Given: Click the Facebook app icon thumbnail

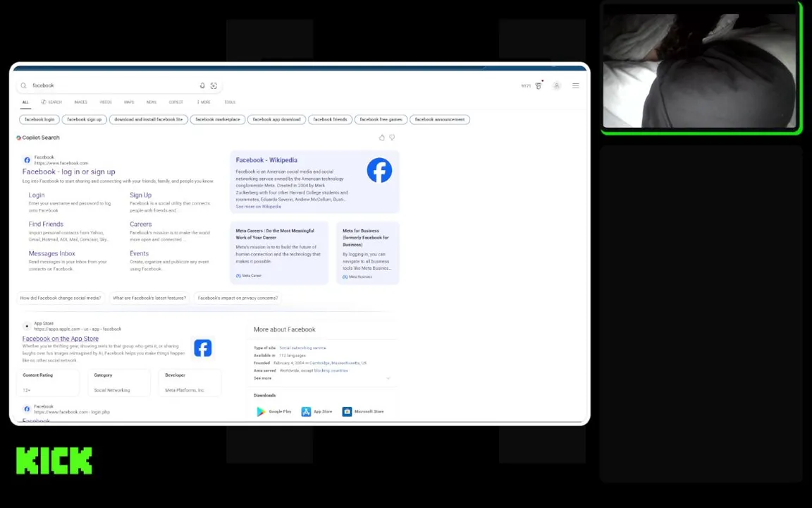Looking at the screenshot, I should [x=202, y=348].
